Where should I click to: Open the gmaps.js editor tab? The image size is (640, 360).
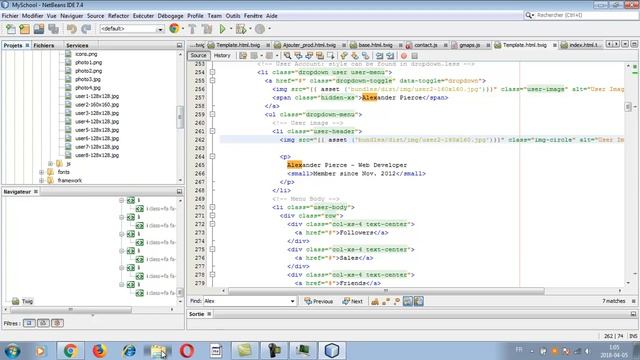469,45
